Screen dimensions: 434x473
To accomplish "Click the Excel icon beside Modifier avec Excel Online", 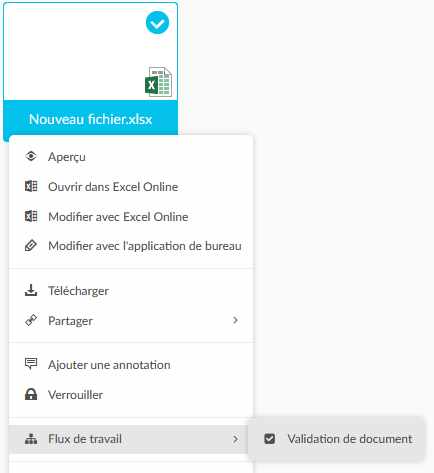I will pos(31,216).
